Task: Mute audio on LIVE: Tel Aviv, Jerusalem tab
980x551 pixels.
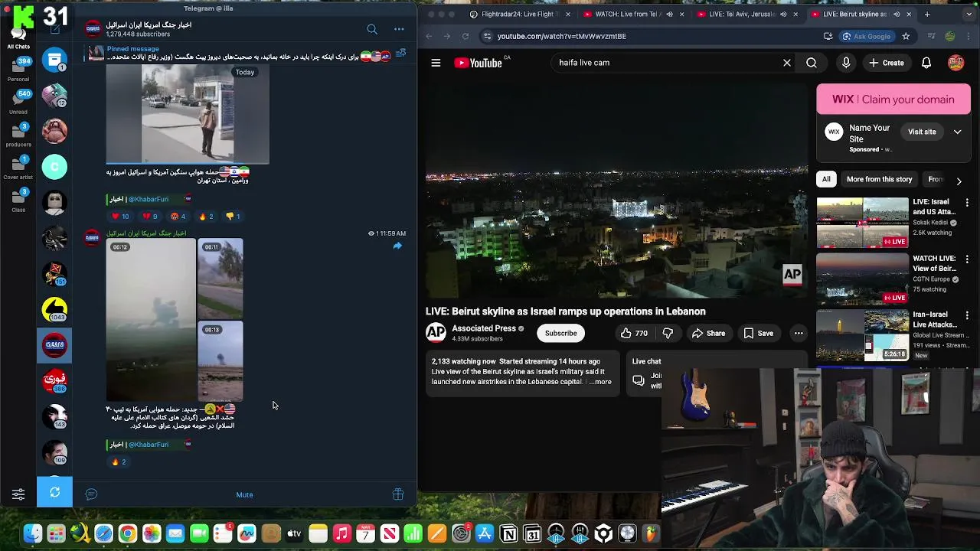Action: (x=782, y=14)
